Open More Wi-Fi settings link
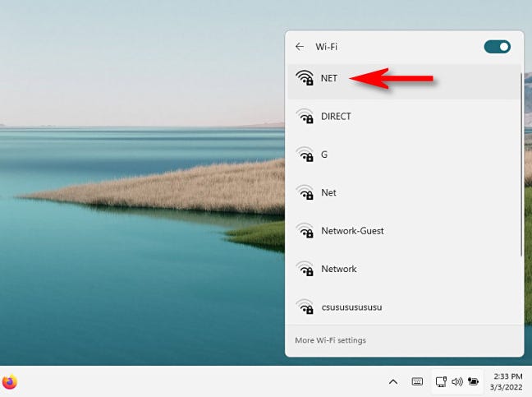This screenshot has height=397, width=532. coord(331,340)
